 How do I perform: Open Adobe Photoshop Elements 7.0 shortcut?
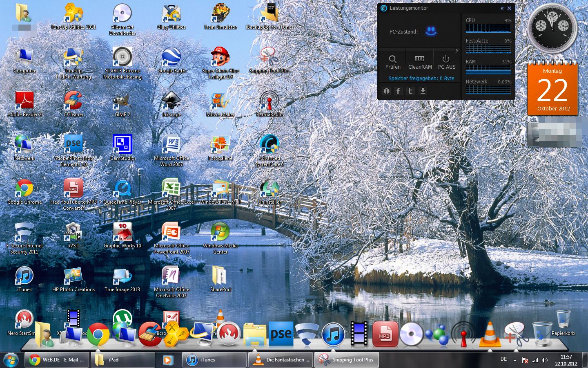73,150
